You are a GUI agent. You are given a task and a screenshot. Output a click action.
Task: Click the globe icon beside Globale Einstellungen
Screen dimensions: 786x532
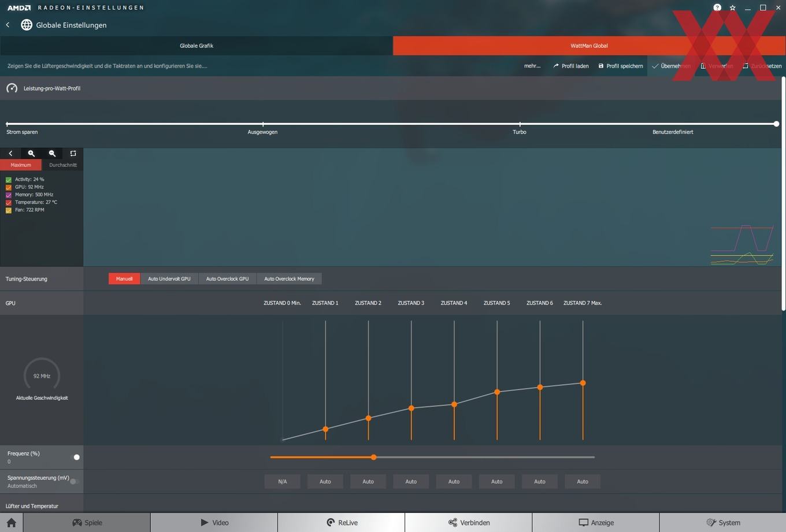27,25
